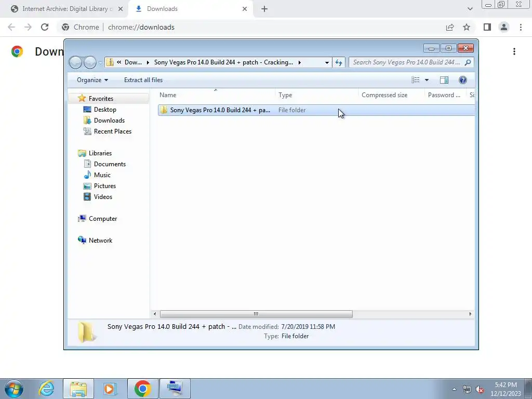Select Computer in navigation pane
Screen dimensions: 532x399
click(x=103, y=219)
